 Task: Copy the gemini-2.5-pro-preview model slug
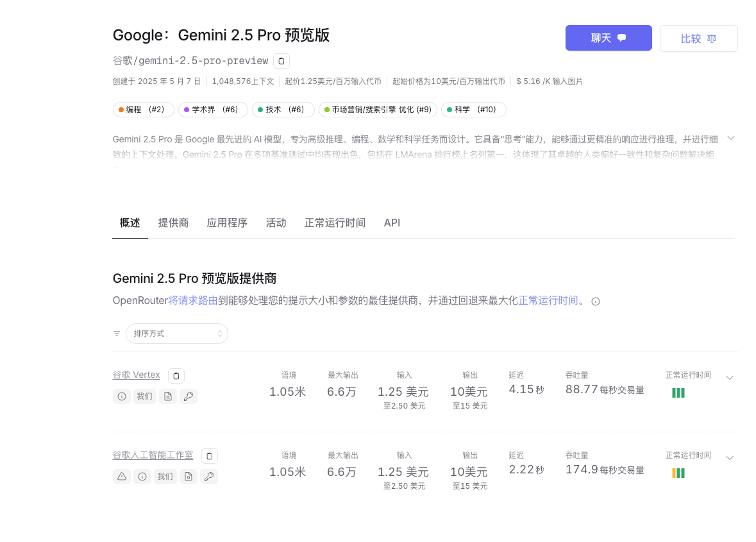[281, 61]
